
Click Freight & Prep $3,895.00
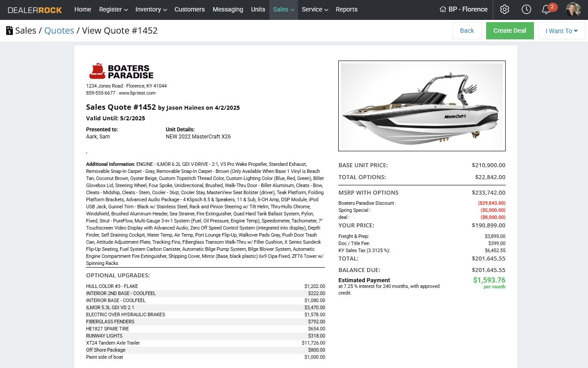click(x=495, y=236)
